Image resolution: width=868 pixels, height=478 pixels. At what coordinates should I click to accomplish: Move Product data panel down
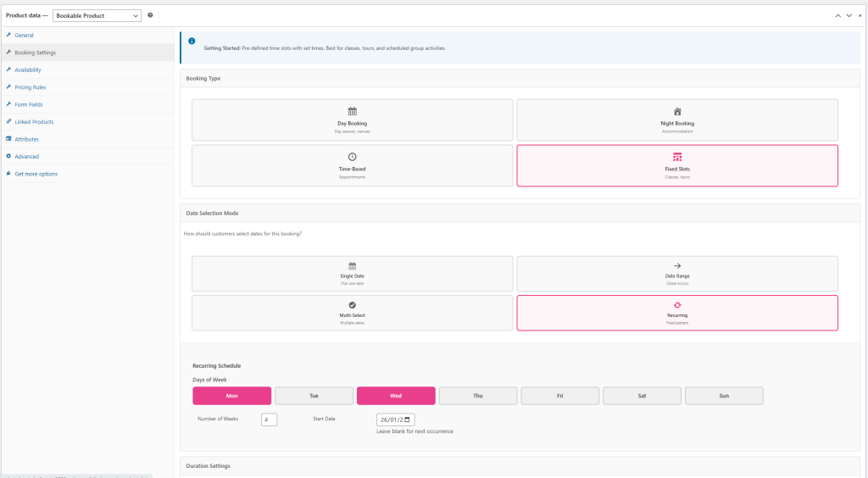(849, 15)
